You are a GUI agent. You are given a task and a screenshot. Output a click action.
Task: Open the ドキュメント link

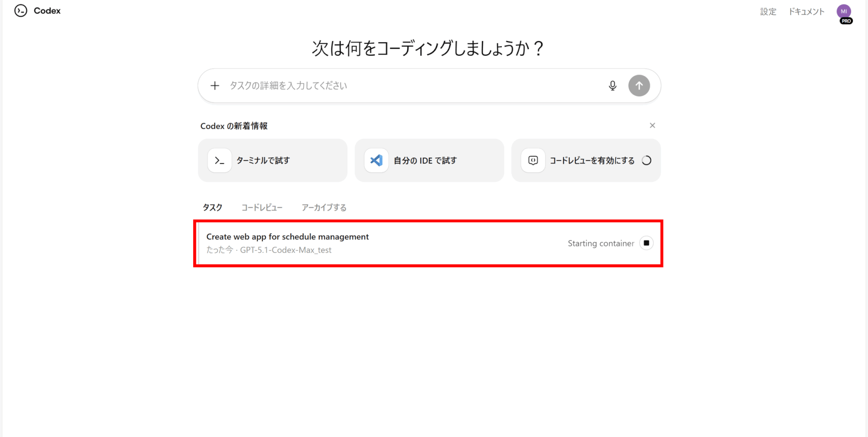806,11
